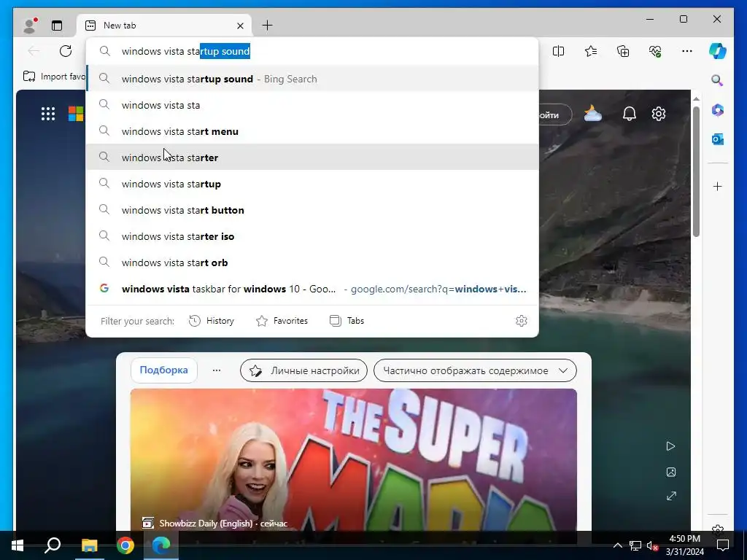Open the app launcher grid icon
Viewport: 747px width, 560px height.
tap(48, 114)
